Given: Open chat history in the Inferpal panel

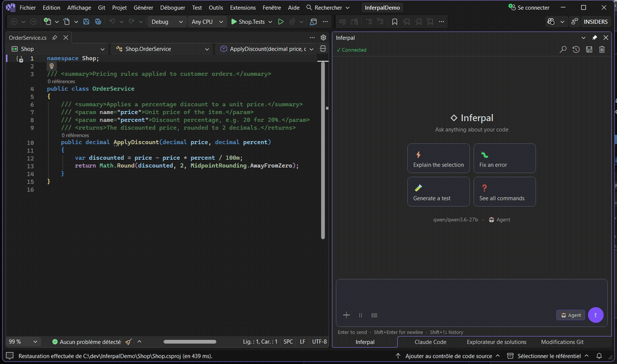Looking at the screenshot, I should pos(576,49).
